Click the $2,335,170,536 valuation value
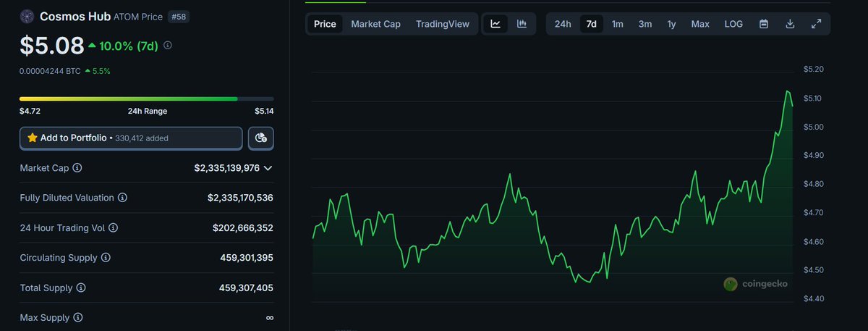This screenshot has height=331, width=868. [x=240, y=198]
